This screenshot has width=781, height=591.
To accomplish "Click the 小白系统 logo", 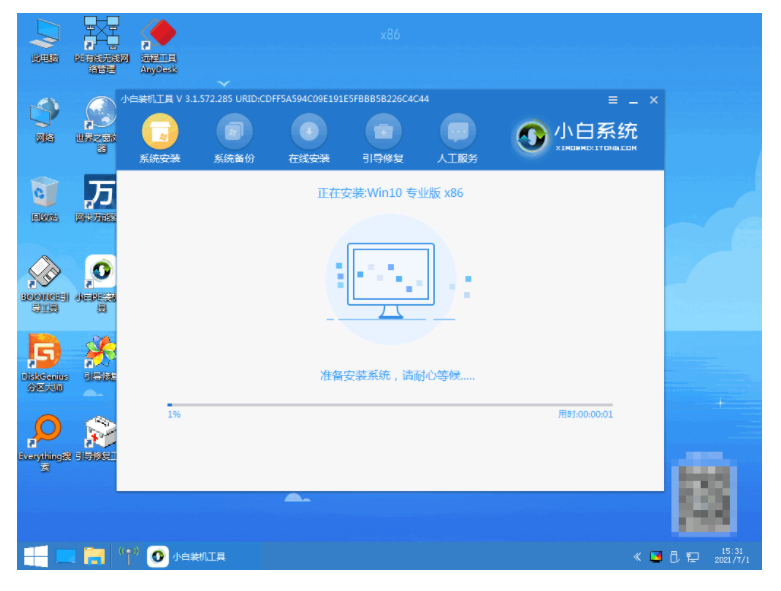I will (576, 136).
